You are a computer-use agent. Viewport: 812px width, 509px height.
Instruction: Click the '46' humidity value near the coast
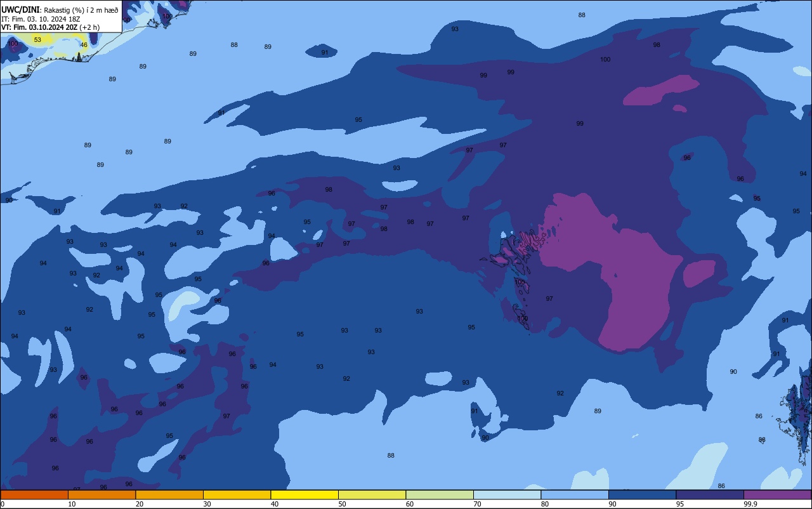(x=84, y=45)
